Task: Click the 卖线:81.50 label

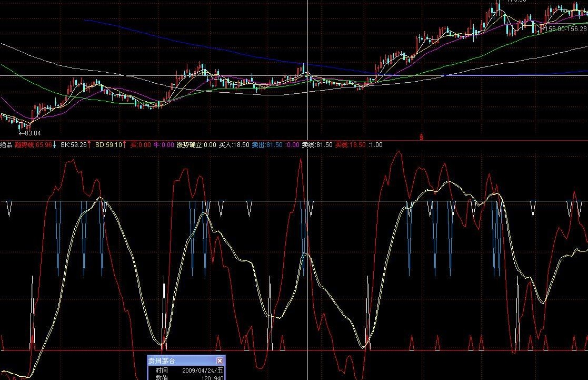Action: [317, 145]
